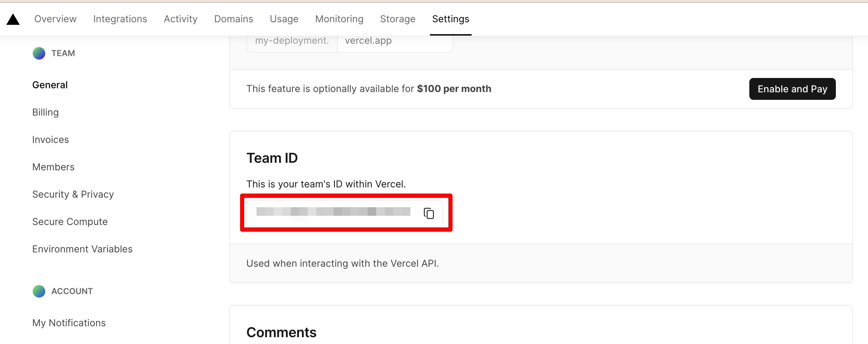Open Billing settings in sidebar

point(45,113)
